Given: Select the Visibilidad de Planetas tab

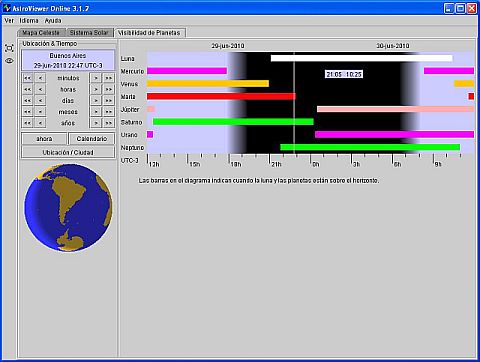Looking at the screenshot, I should [x=149, y=33].
